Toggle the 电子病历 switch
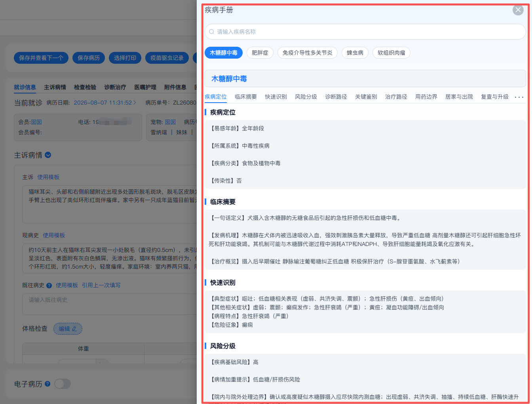This screenshot has width=532, height=404. coord(63,384)
